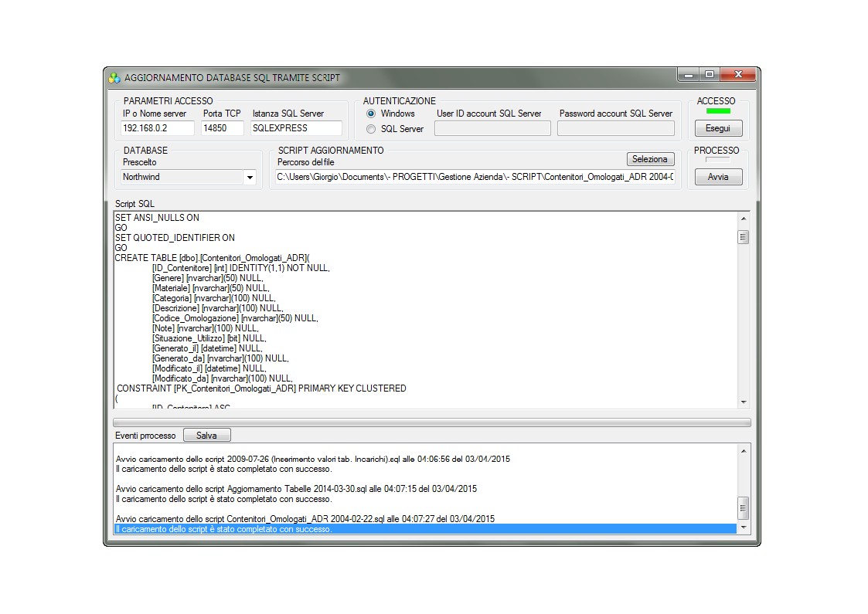Click the CONSTRAINT PK_Contenitori_Omologati_ADR line

click(261, 388)
